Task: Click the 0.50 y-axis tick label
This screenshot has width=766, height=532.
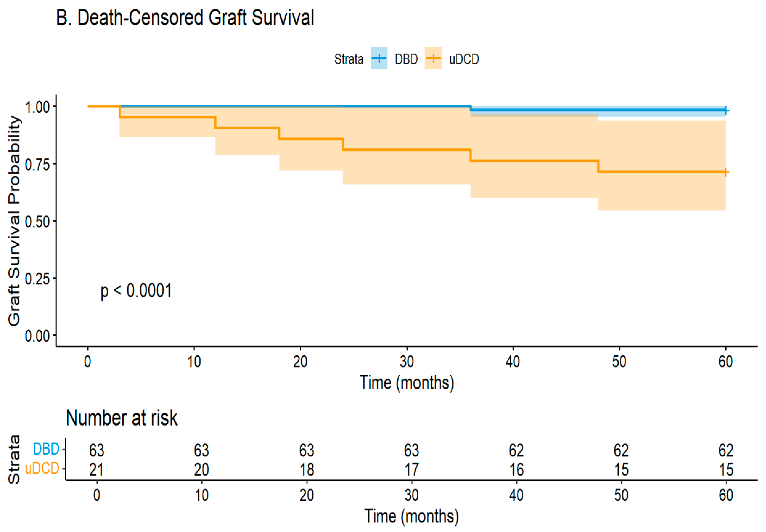Action: coord(37,222)
